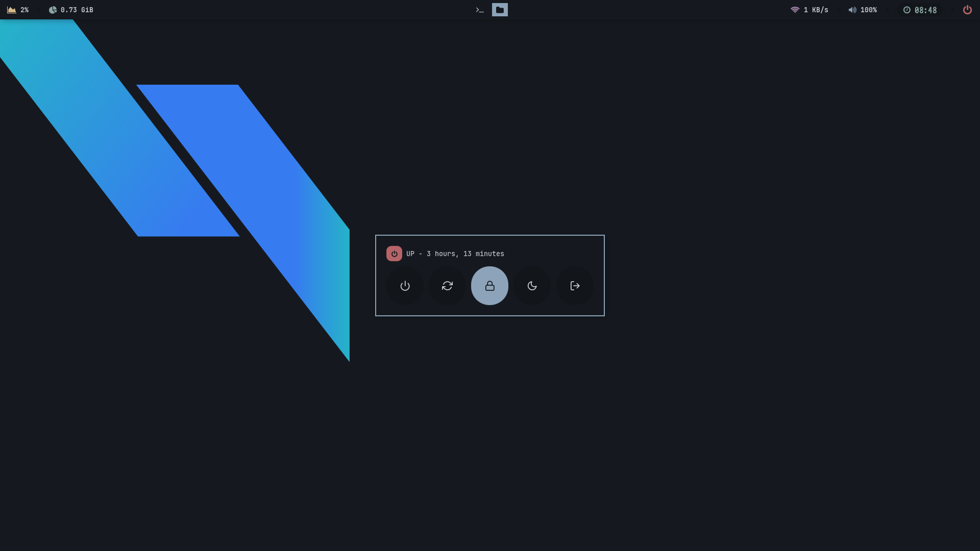Click the Wi-Fi network icon

point(795,10)
